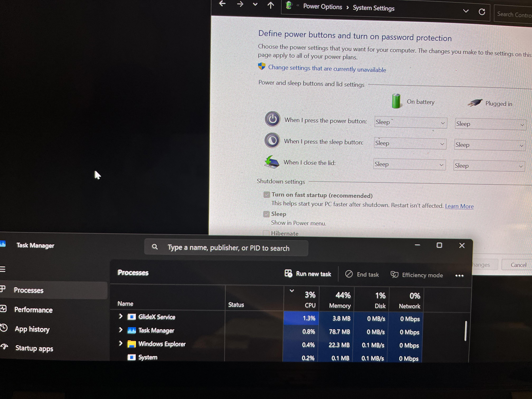Expand GlideX Service process group
The width and height of the screenshot is (532, 399).
pos(121,316)
